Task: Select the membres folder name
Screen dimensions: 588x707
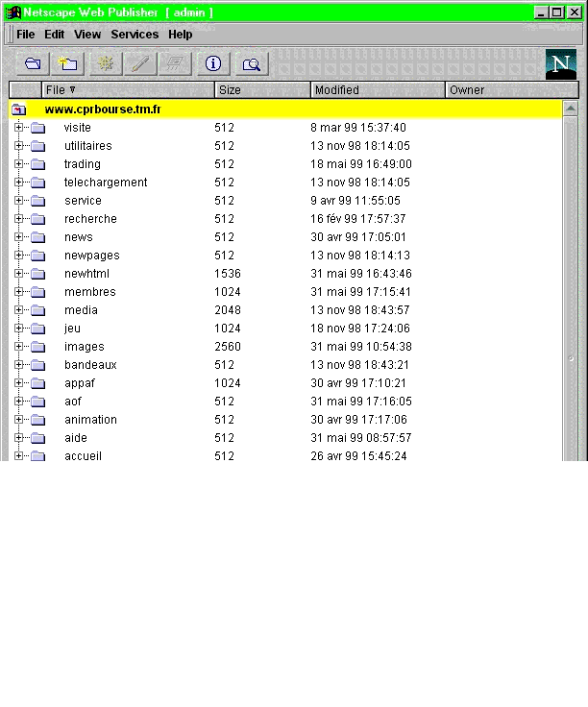Action: pyautogui.click(x=90, y=292)
